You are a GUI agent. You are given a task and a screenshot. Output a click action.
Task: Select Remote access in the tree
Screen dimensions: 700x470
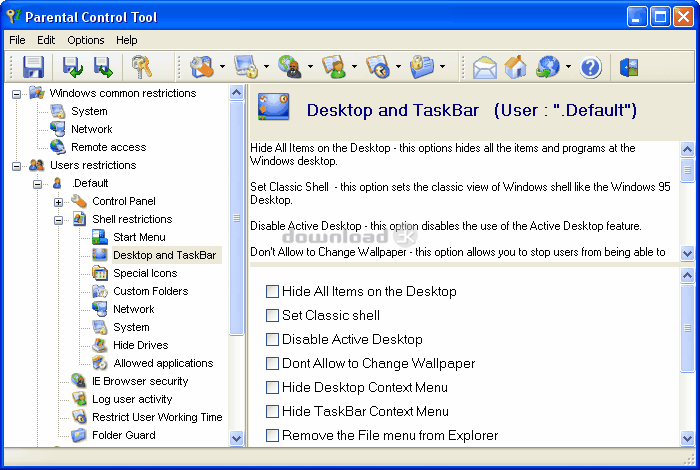coord(108,147)
